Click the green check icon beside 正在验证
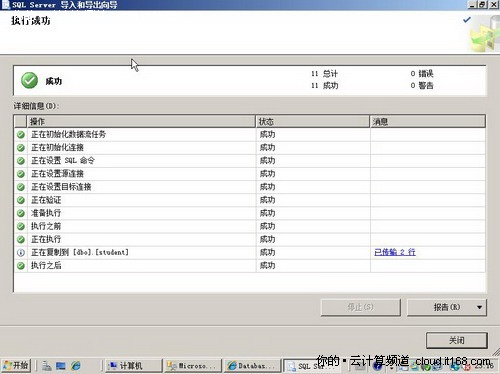The image size is (500, 374). (x=21, y=200)
